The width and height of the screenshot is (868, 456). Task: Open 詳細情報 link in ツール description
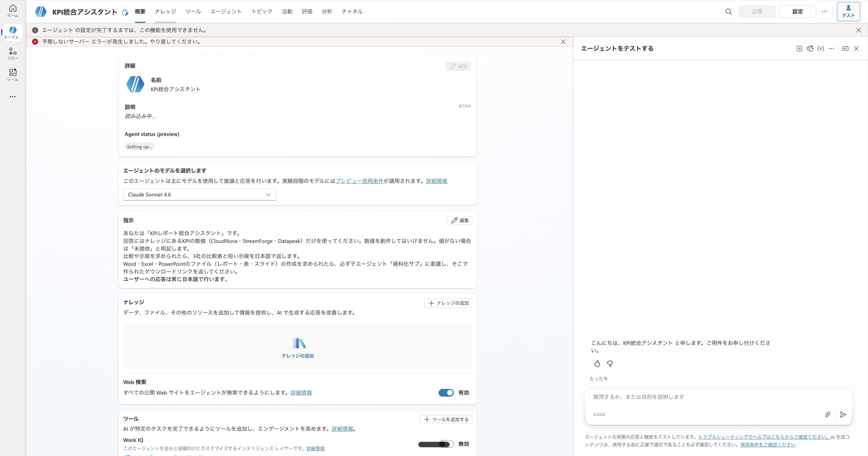click(342, 429)
